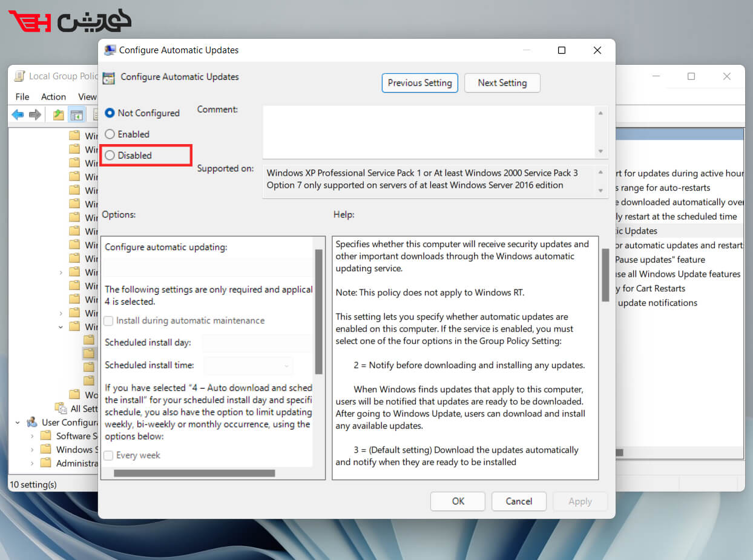The image size is (753, 560).
Task: Click the Forward navigation arrow in the toolbar
Action: 35,114
